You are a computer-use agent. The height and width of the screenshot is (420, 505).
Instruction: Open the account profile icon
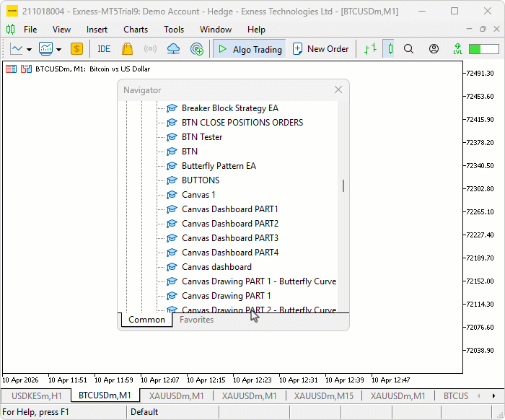pyautogui.click(x=434, y=49)
